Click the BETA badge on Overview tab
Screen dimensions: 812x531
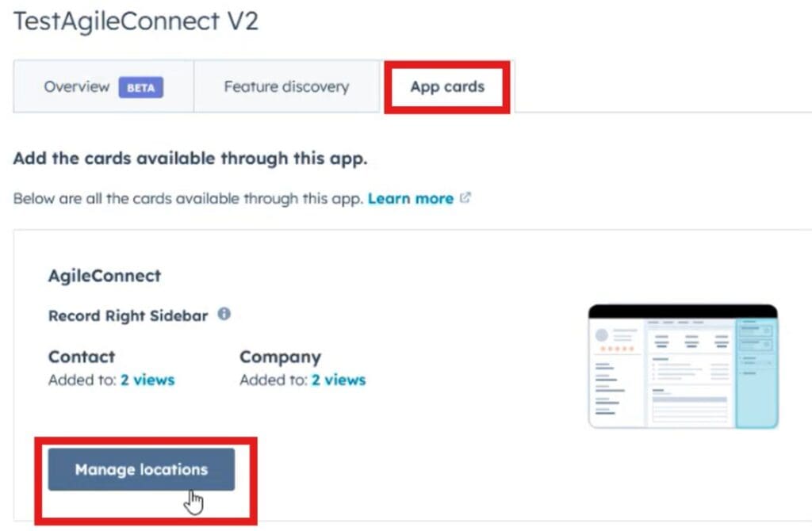pyautogui.click(x=141, y=87)
